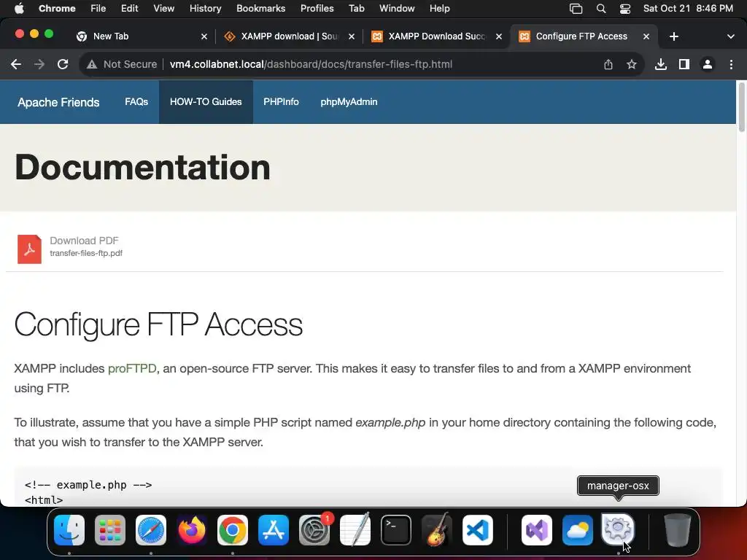Image resolution: width=747 pixels, height=560 pixels.
Task: Click the red PDF icon
Action: (29, 249)
